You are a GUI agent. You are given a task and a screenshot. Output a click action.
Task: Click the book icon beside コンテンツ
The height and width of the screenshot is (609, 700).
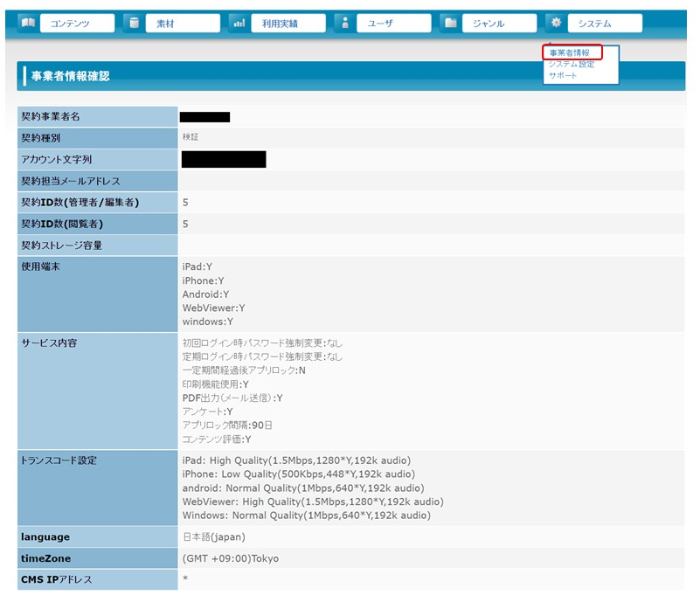point(27,23)
